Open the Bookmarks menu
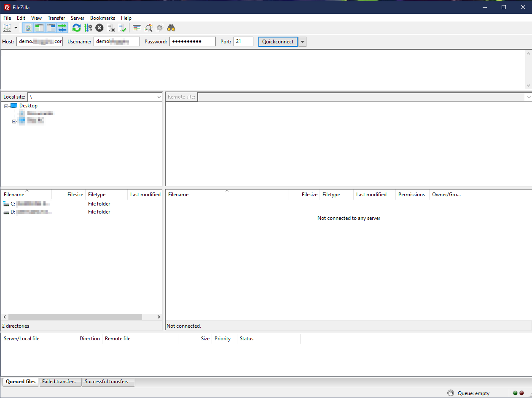 point(103,18)
